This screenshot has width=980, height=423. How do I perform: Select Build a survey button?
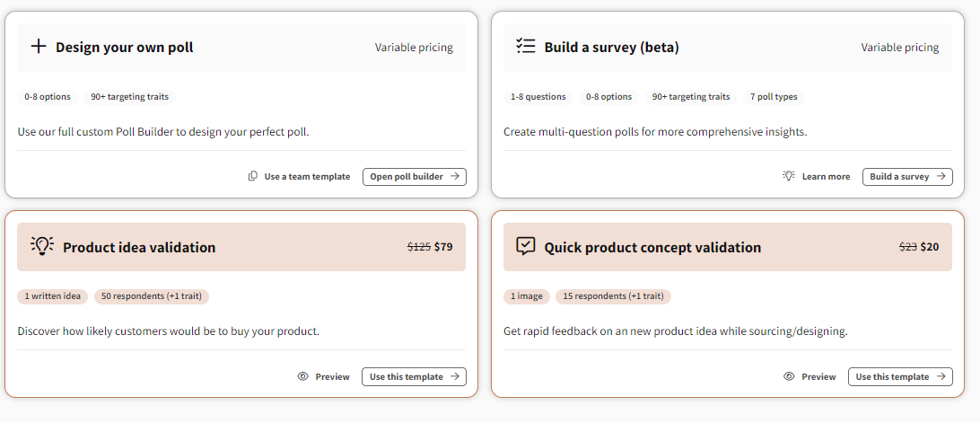(907, 176)
